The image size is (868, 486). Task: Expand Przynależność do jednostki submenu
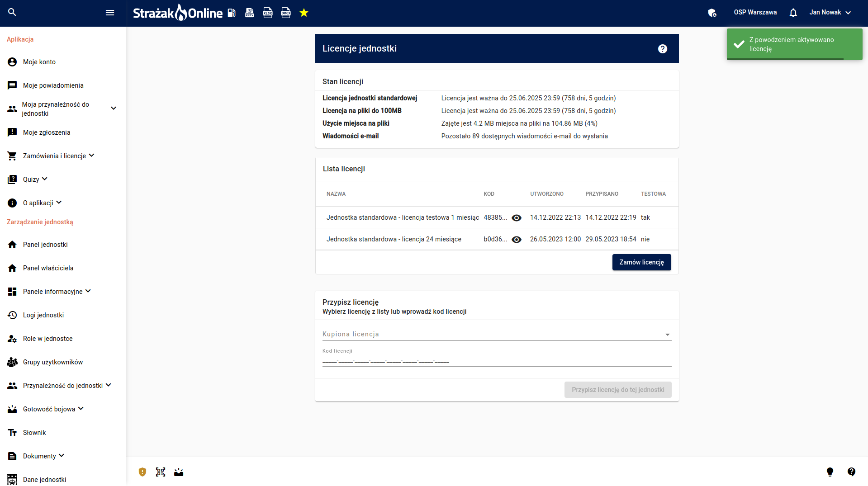tap(109, 385)
